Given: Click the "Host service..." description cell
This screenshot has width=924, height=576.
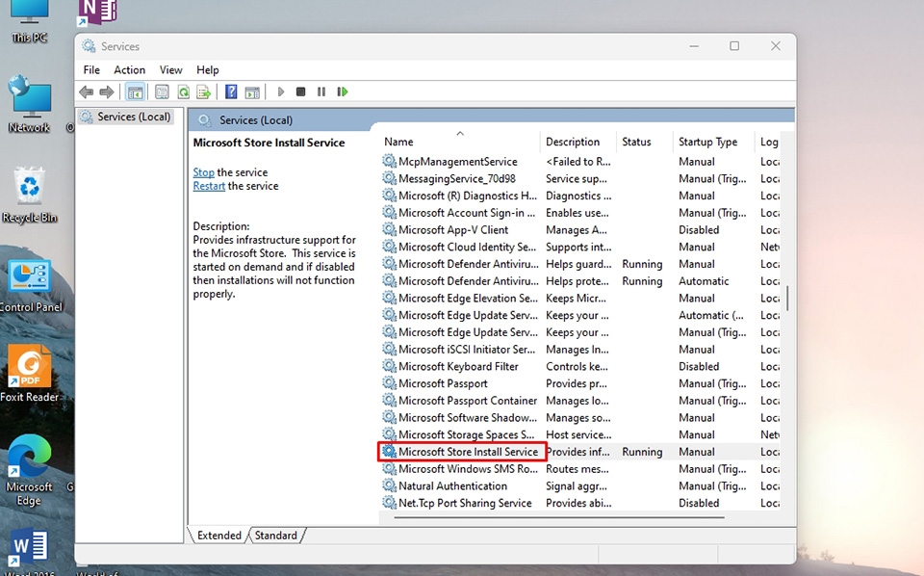Looking at the screenshot, I should click(x=578, y=434).
